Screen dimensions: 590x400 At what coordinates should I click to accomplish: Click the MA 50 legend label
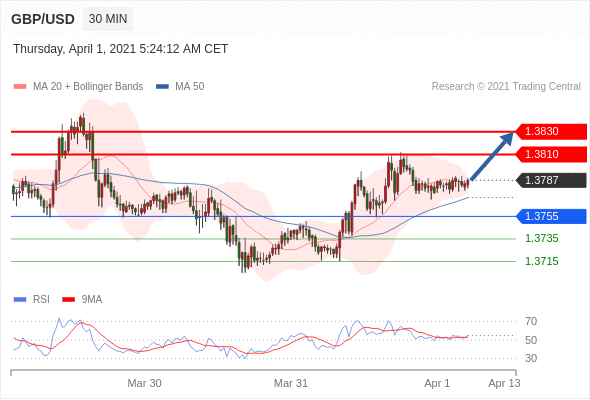click(190, 87)
